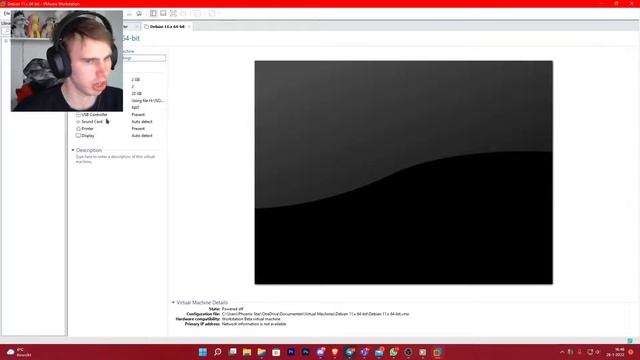Image resolution: width=640 pixels, height=360 pixels.
Task: Click the USB Controller icon
Action: tap(78, 115)
